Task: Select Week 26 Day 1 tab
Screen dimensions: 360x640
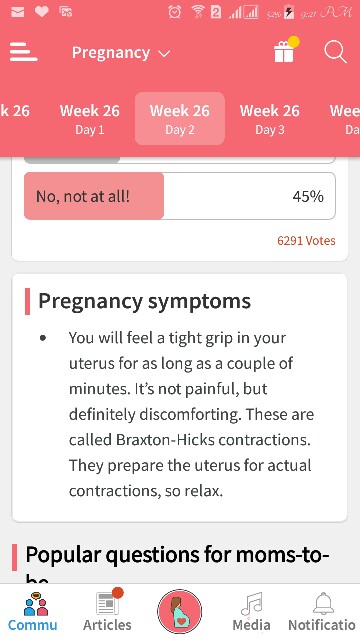Action: point(90,118)
